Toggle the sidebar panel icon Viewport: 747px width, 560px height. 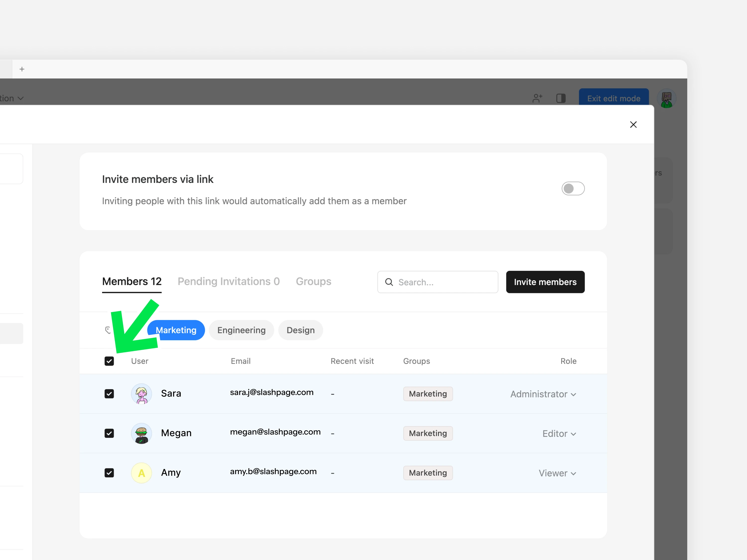(x=560, y=98)
